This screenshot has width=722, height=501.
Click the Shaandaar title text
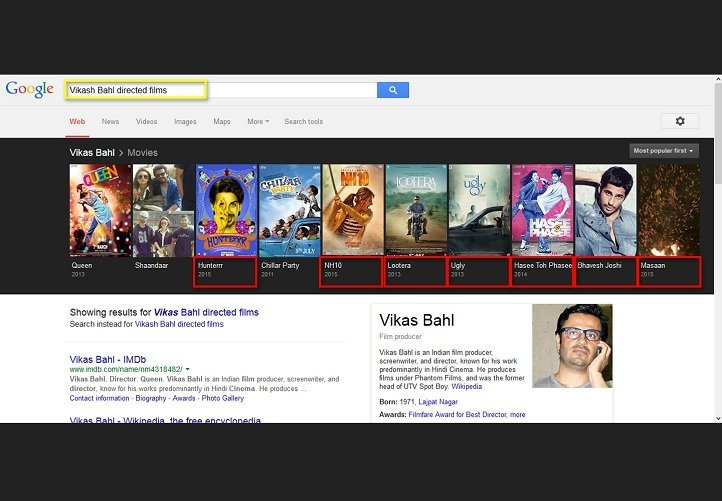[x=151, y=266]
